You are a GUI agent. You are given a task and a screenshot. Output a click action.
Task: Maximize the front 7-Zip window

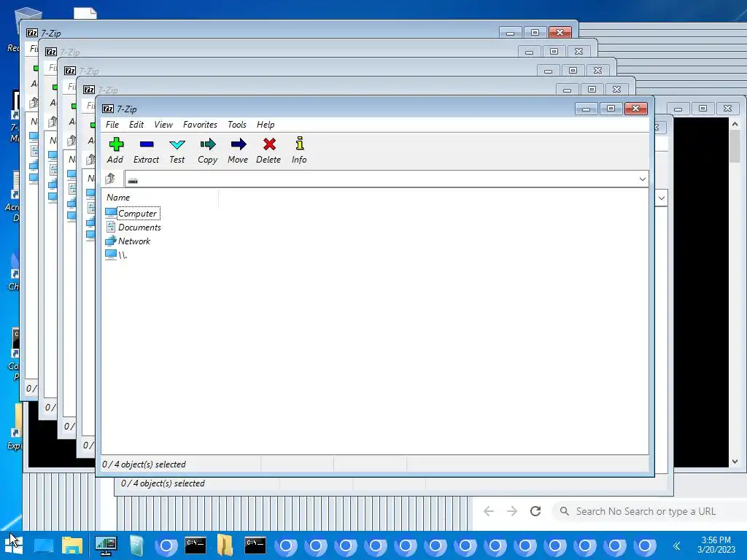611,109
